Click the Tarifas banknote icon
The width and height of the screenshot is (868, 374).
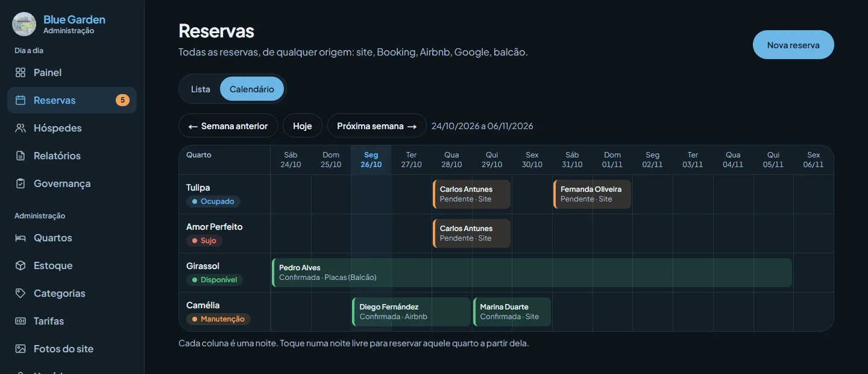coord(20,321)
